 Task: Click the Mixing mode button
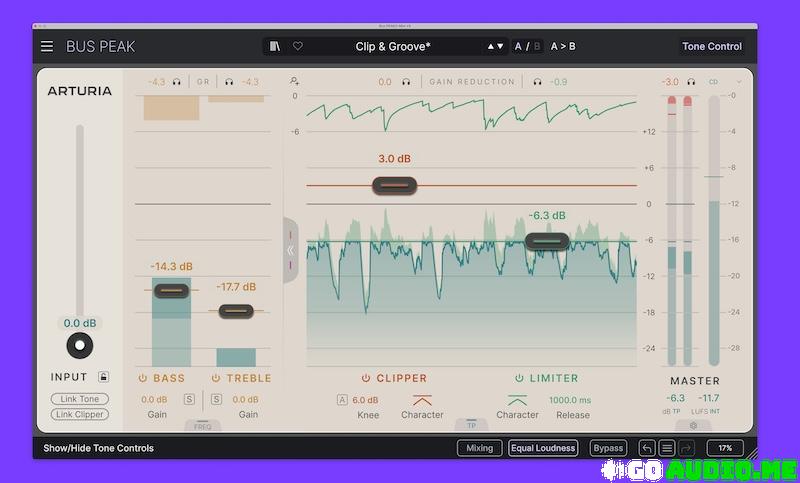point(480,448)
